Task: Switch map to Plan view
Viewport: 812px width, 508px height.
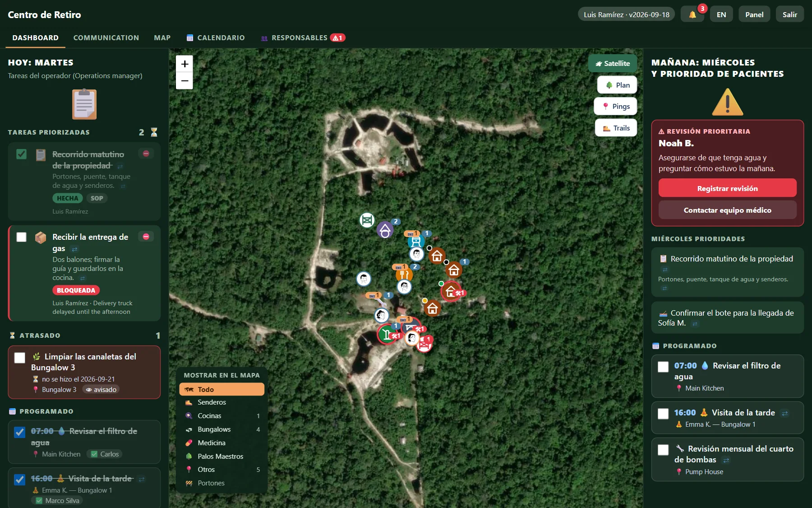Action: tap(617, 85)
